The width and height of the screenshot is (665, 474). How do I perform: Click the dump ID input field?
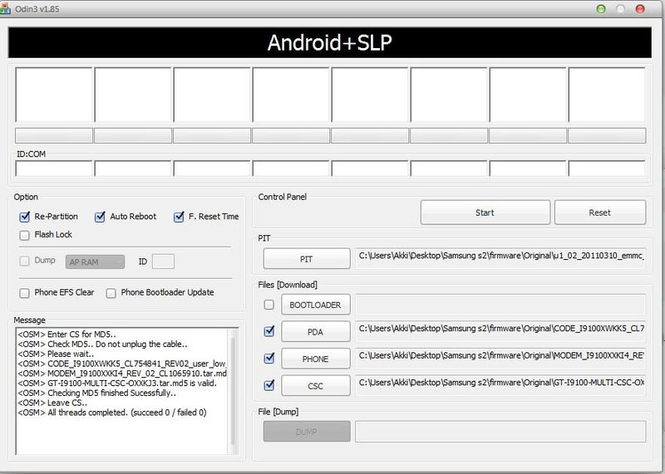(x=163, y=262)
